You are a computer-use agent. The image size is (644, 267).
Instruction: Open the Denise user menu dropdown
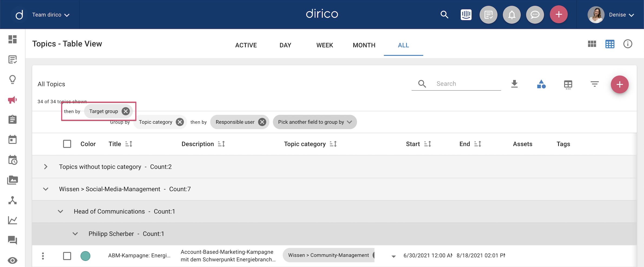(621, 15)
